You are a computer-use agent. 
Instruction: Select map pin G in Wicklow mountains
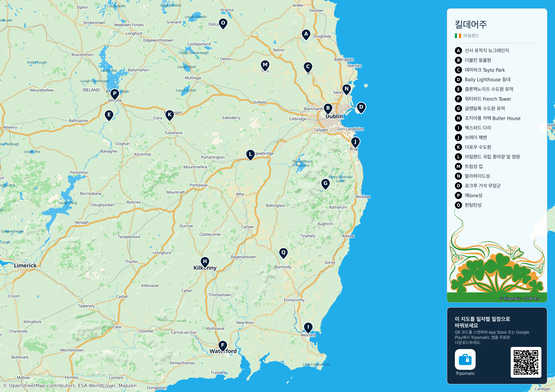tap(326, 184)
